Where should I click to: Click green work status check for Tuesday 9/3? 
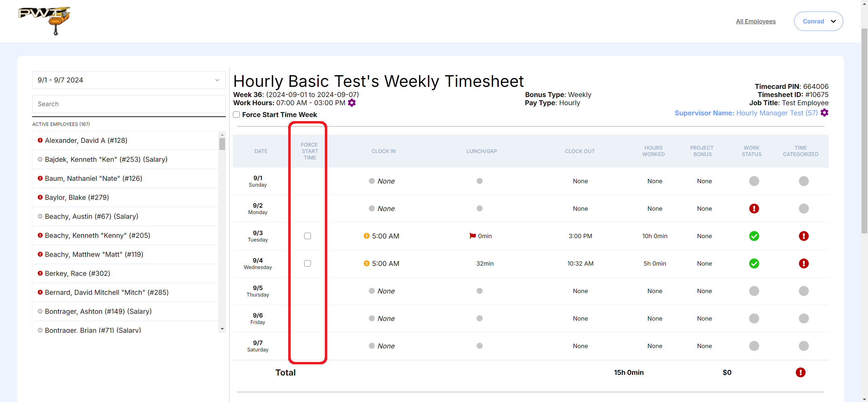(x=754, y=236)
